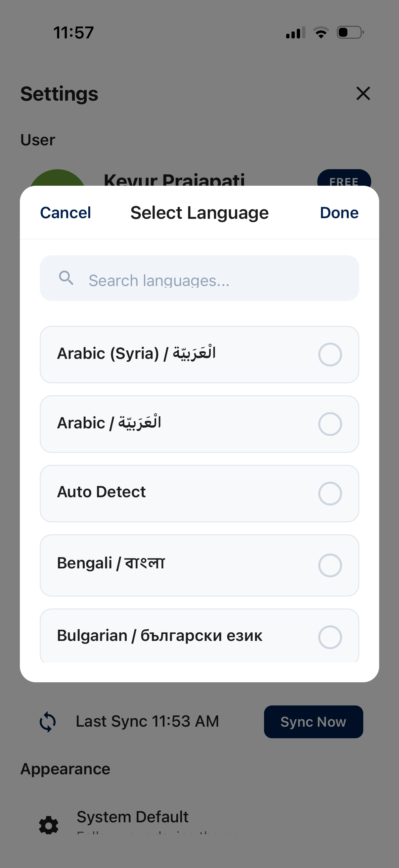399x868 pixels.
Task: Select the plain Arabic radio button
Action: [x=330, y=424]
